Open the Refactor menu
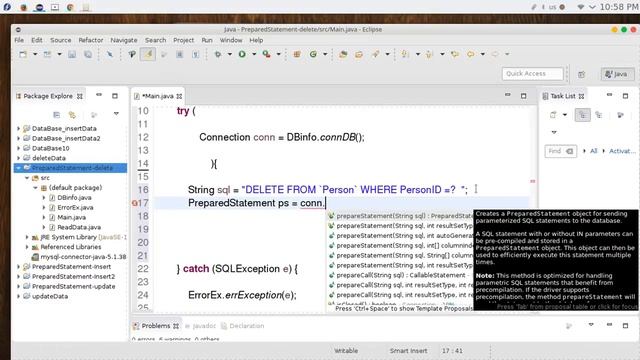 91,40
